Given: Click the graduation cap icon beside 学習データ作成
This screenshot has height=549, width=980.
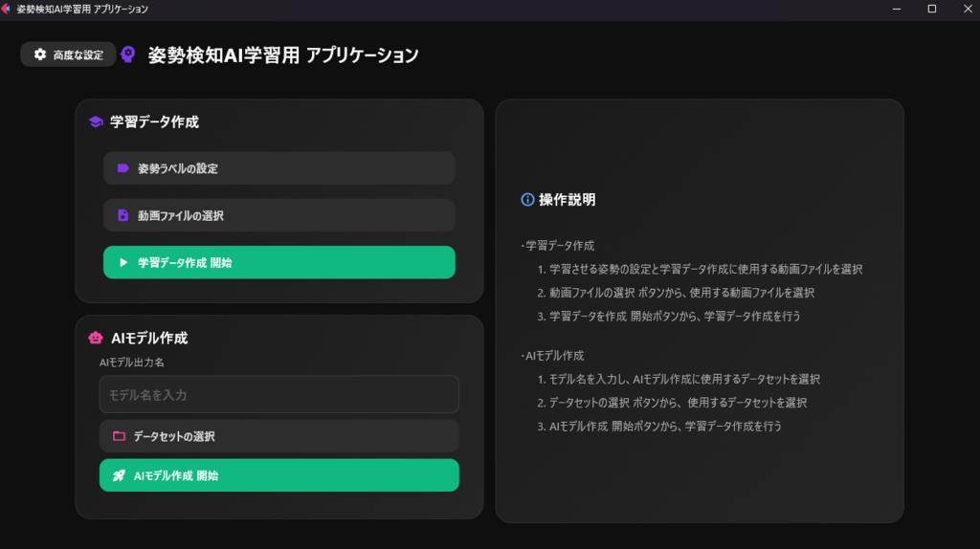Looking at the screenshot, I should click(96, 122).
